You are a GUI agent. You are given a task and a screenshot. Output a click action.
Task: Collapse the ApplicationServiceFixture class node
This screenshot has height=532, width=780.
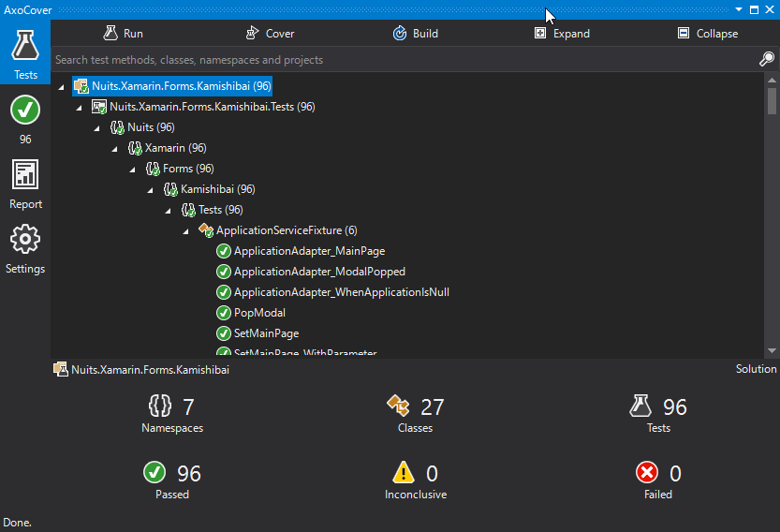[186, 231]
